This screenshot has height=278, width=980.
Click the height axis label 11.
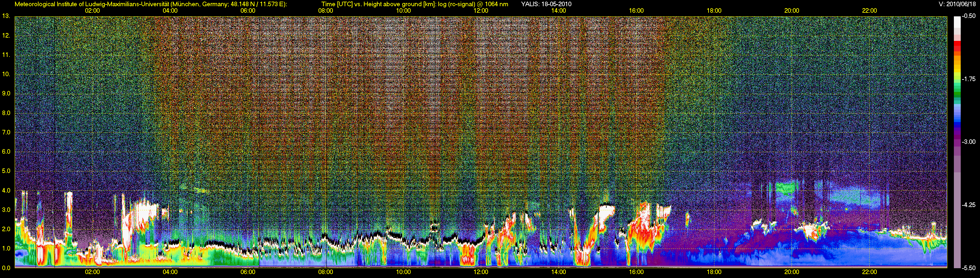click(x=6, y=55)
